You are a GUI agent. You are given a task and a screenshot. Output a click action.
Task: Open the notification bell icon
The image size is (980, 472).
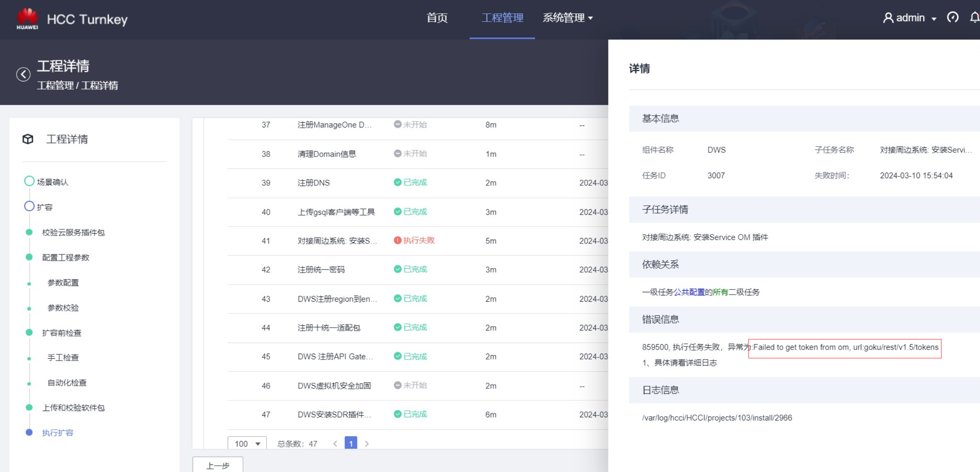tap(974, 17)
